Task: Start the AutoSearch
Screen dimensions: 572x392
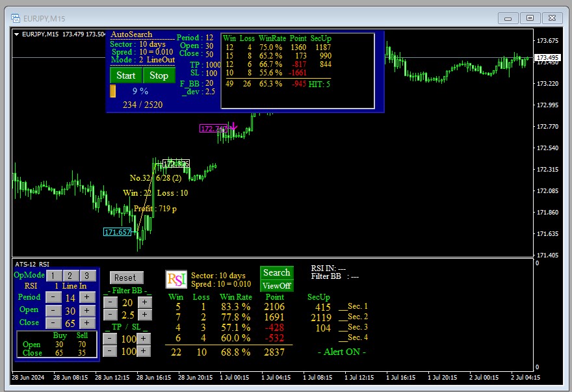Action: coord(125,75)
